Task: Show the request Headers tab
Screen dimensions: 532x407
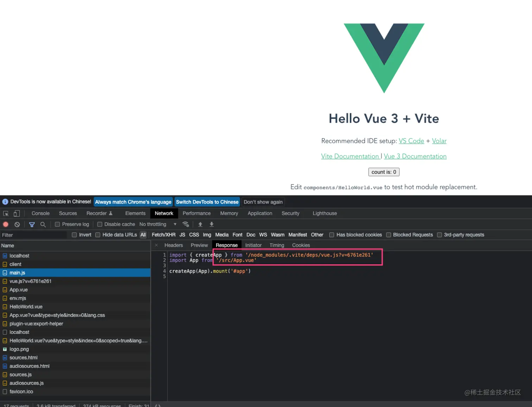Action: [173, 245]
